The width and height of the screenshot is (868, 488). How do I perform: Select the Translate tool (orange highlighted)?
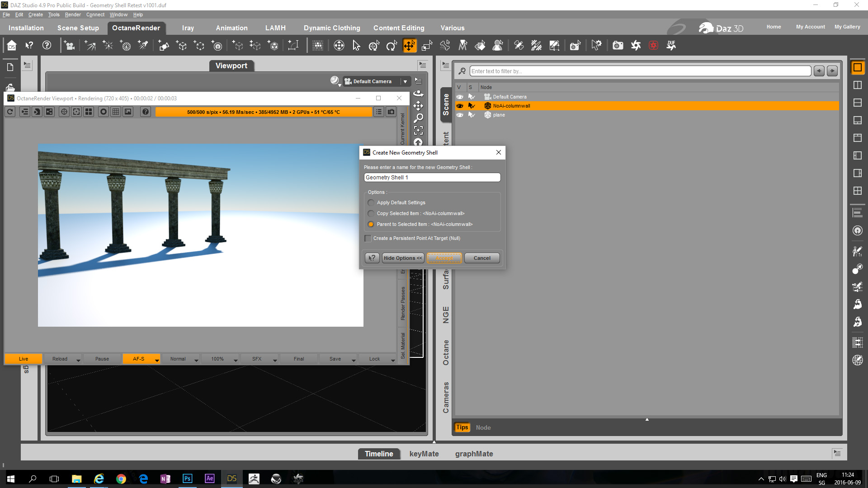tap(409, 46)
